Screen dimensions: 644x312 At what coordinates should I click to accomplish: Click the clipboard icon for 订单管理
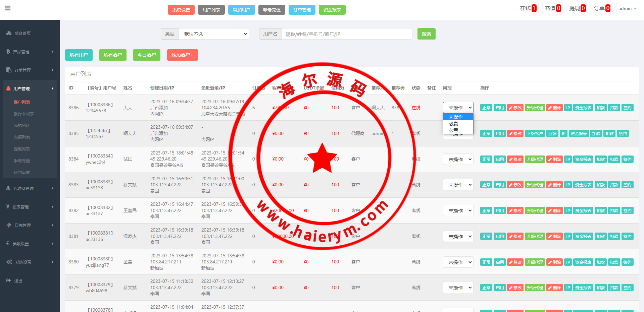[9, 70]
